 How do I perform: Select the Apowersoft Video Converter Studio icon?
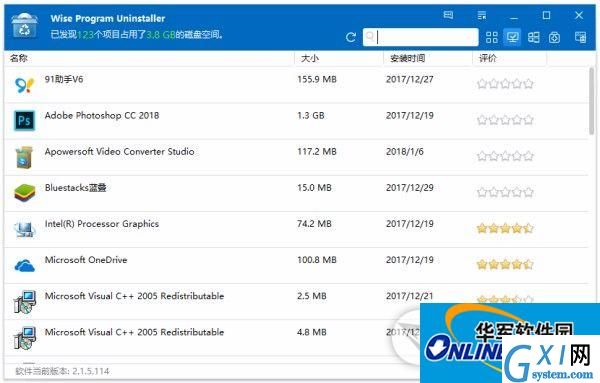click(24, 157)
